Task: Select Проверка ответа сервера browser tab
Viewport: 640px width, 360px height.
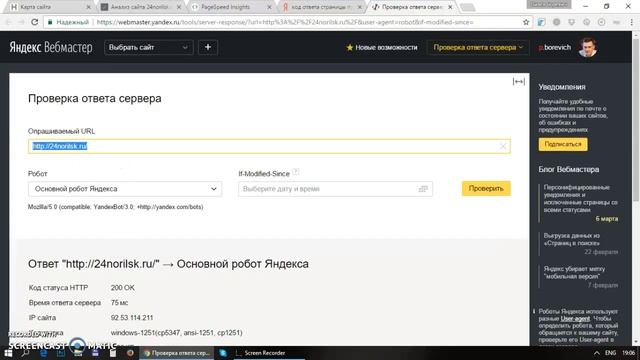Action: 412,7
